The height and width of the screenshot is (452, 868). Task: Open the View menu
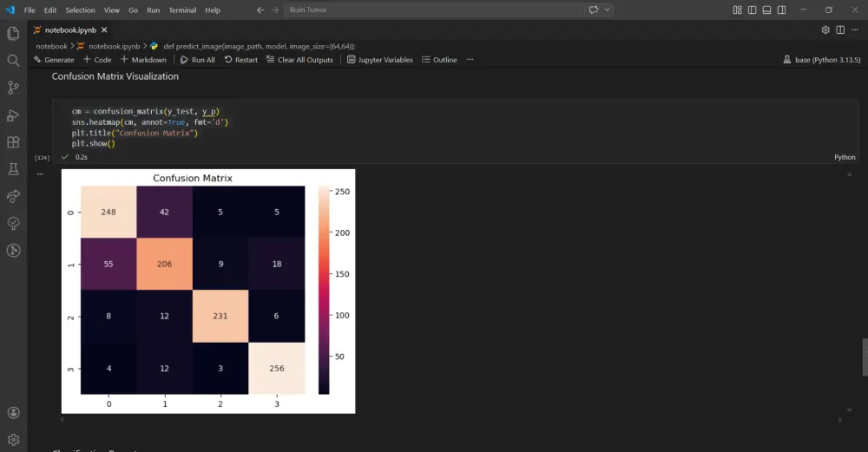click(x=112, y=10)
